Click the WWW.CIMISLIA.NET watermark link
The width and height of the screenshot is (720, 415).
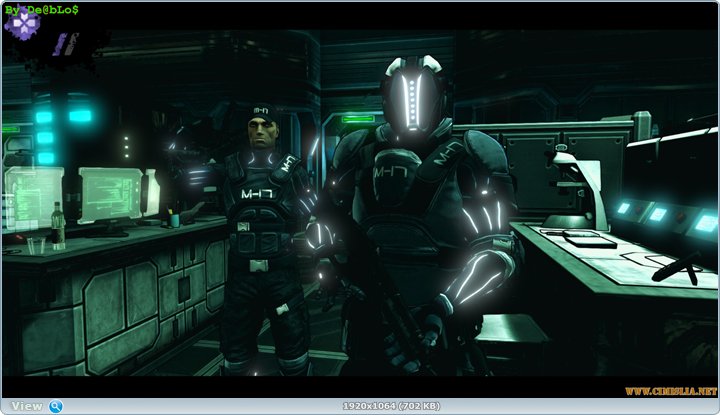point(671,390)
